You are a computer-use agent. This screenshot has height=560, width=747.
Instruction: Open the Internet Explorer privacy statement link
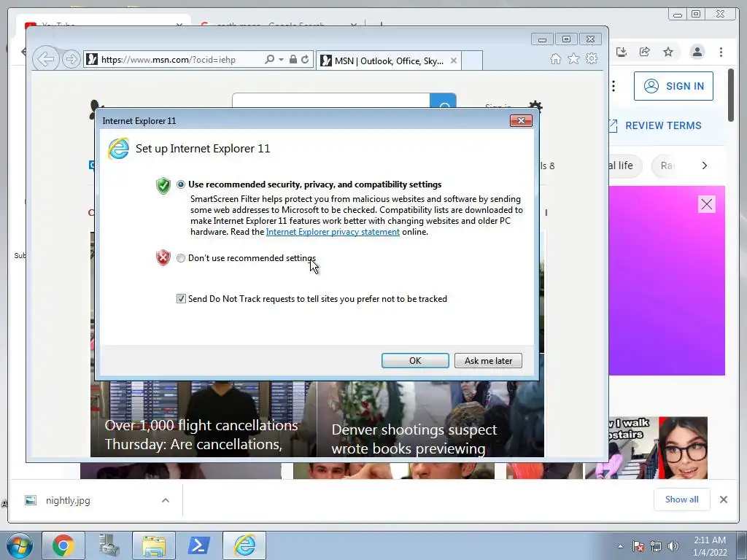click(333, 232)
